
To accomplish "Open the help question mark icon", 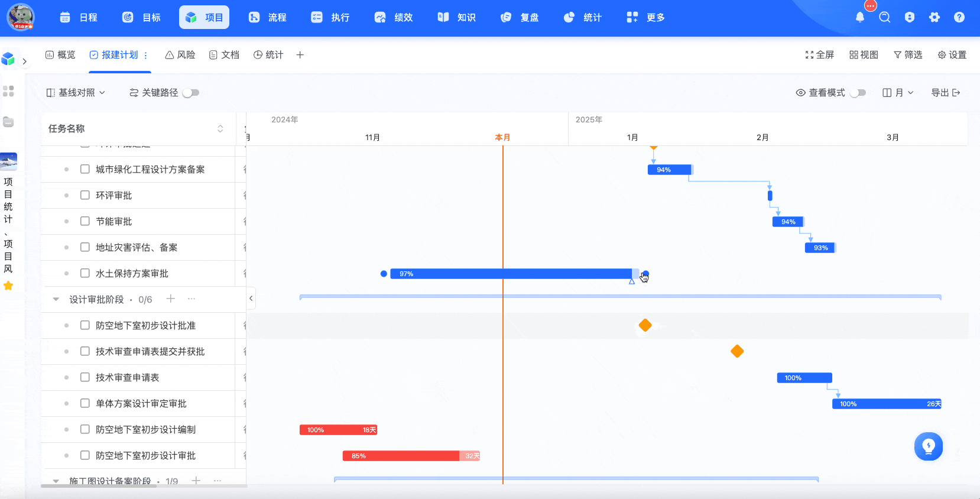I will coord(959,17).
